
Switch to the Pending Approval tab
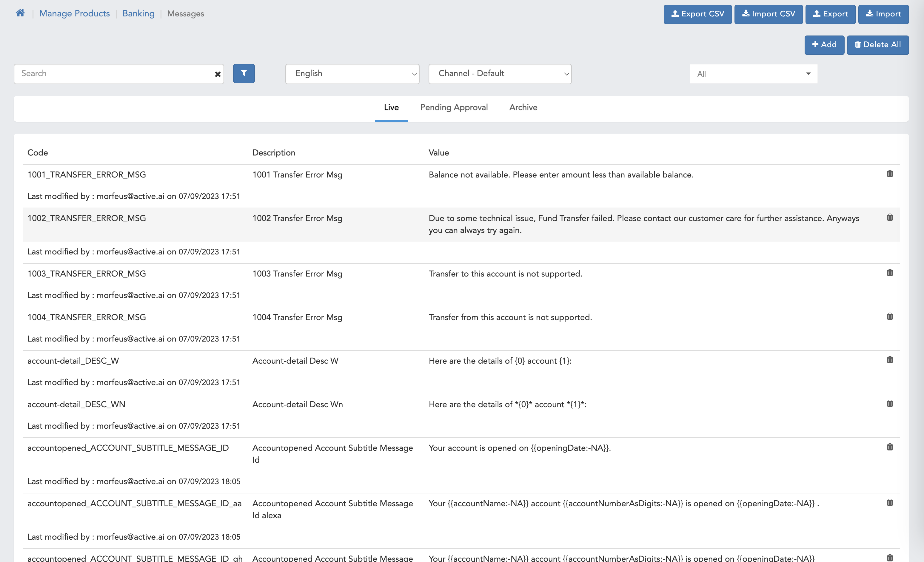pos(454,108)
